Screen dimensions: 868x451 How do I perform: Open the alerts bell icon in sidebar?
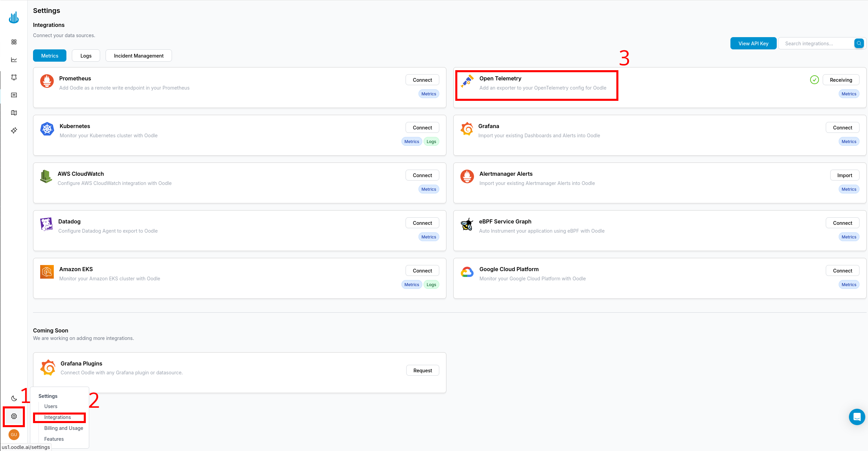pos(14,77)
